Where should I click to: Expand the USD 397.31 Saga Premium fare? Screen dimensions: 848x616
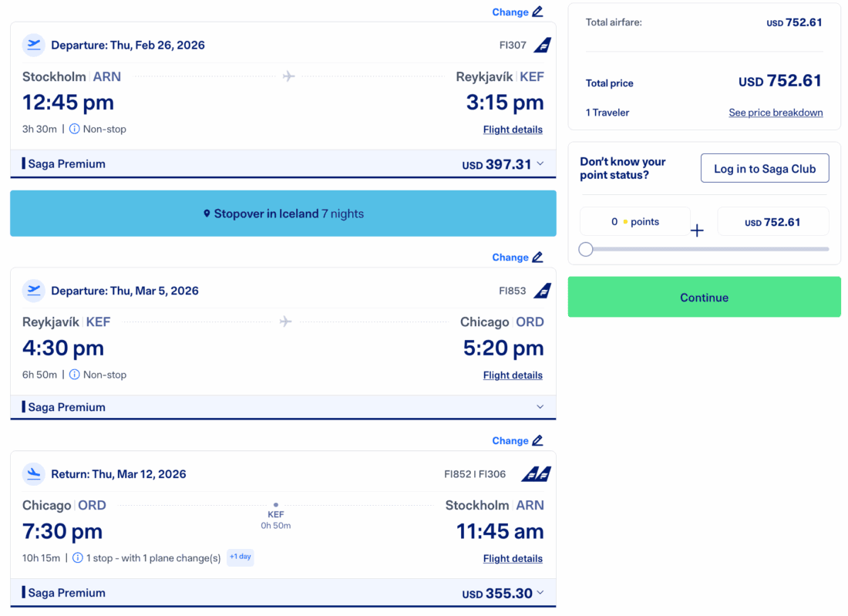tap(540, 163)
